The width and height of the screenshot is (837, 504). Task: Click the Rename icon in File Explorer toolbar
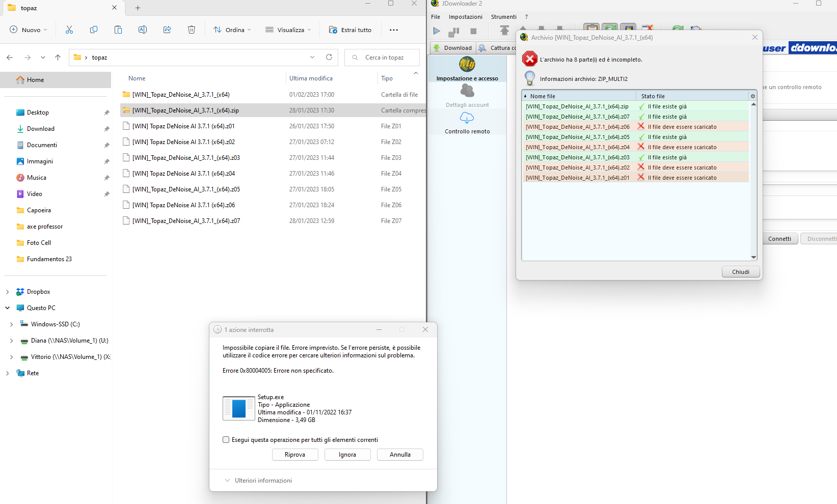coord(143,30)
